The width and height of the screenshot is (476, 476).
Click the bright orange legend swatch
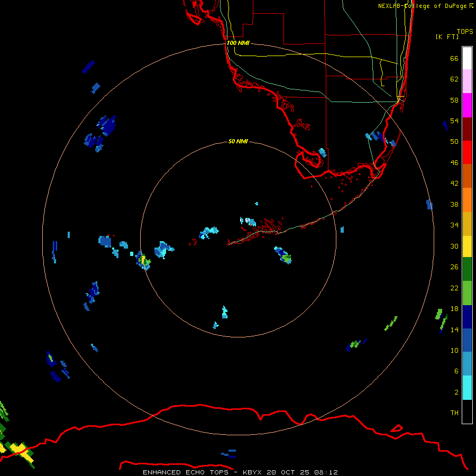tap(467, 200)
